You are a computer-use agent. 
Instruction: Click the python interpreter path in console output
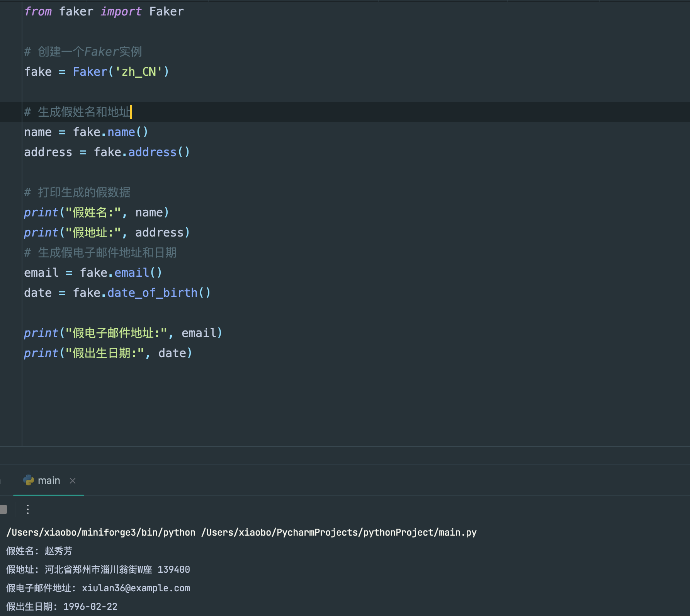(x=101, y=533)
